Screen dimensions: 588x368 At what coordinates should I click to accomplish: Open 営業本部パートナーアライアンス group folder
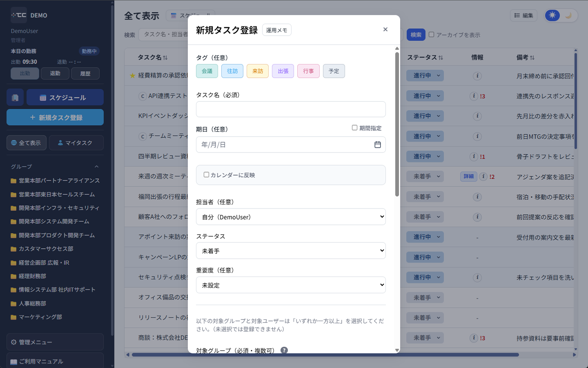55,181
